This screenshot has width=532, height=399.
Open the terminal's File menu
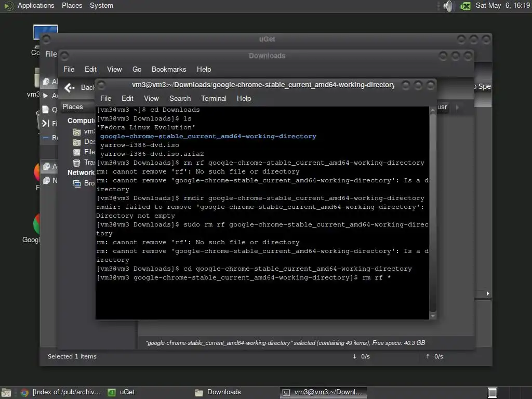tap(105, 98)
